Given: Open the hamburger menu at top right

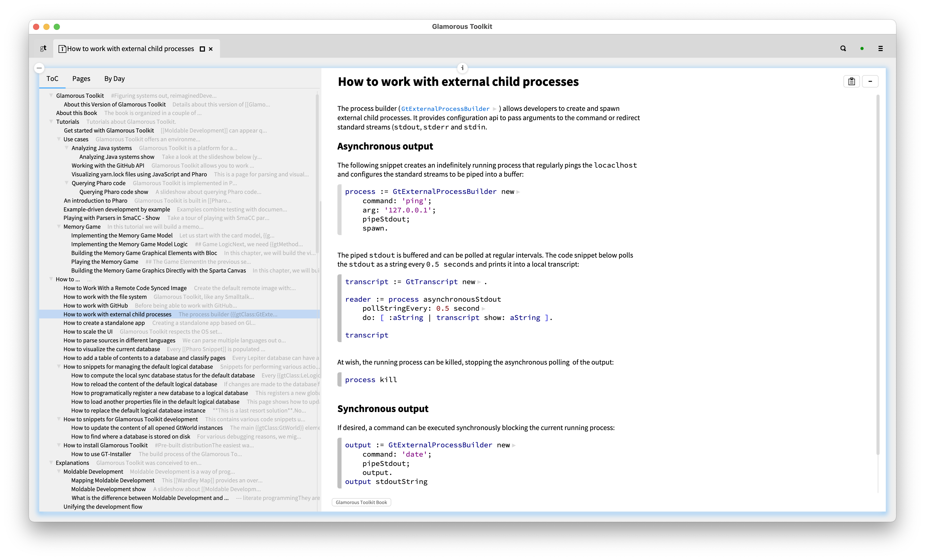Looking at the screenshot, I should pos(881,48).
